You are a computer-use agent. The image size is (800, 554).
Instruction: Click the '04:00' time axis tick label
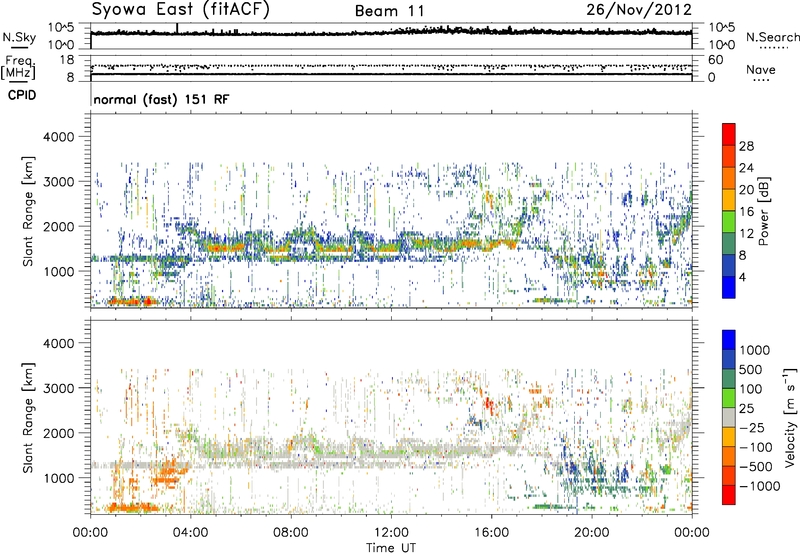pos(190,533)
